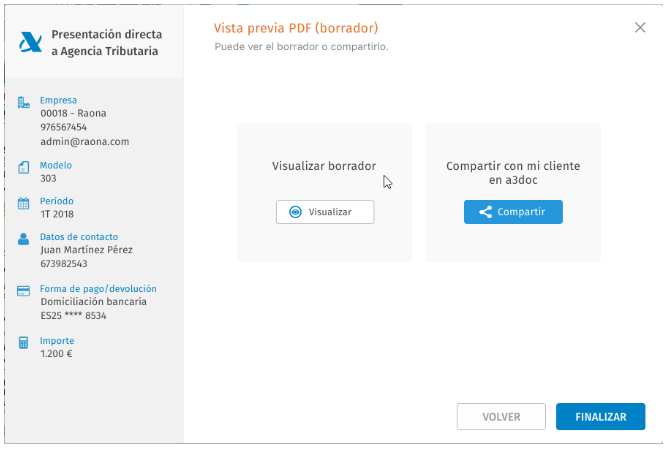The height and width of the screenshot is (449, 671).
Task: Click the Periodo calendar icon
Action: (24, 203)
